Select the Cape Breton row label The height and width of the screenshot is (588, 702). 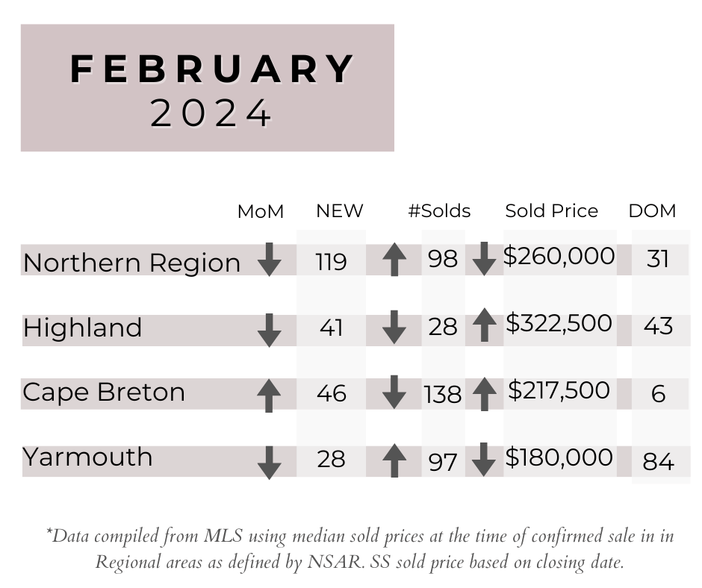point(103,392)
